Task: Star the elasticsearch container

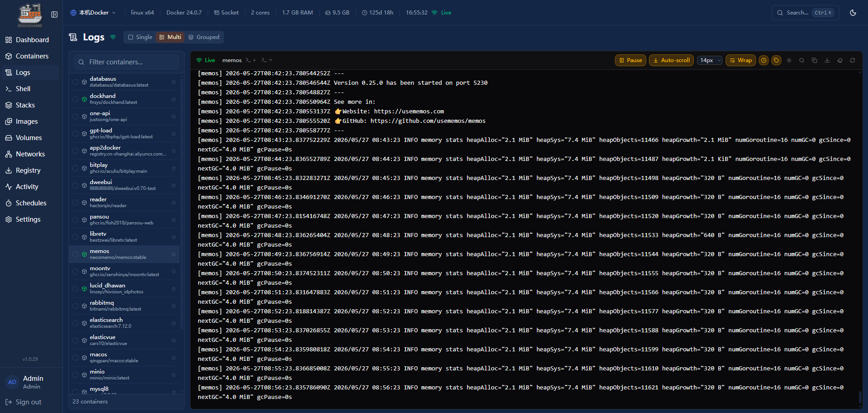Action: (x=174, y=323)
